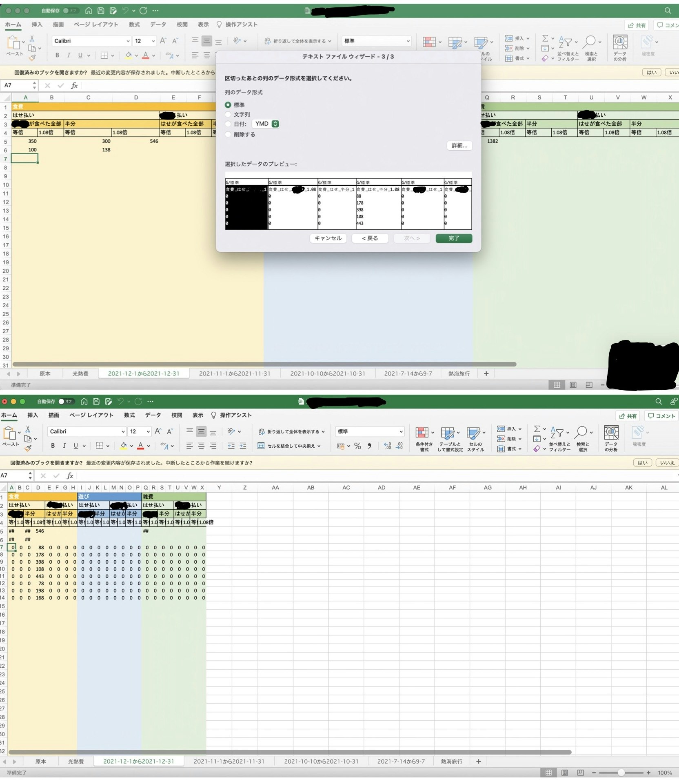Image resolution: width=679 pixels, height=784 pixels.
Task: Click page layout view icon in bottom status bar
Action: (x=564, y=773)
